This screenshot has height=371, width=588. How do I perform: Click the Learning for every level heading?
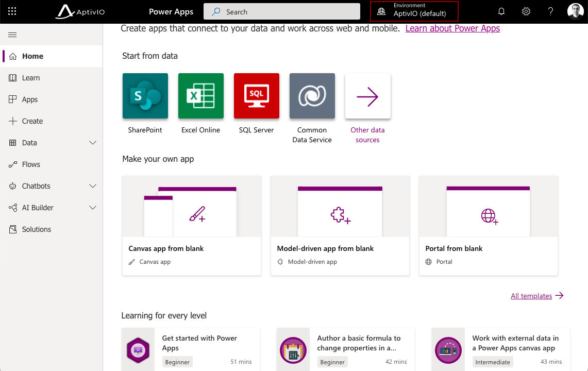coord(164,315)
